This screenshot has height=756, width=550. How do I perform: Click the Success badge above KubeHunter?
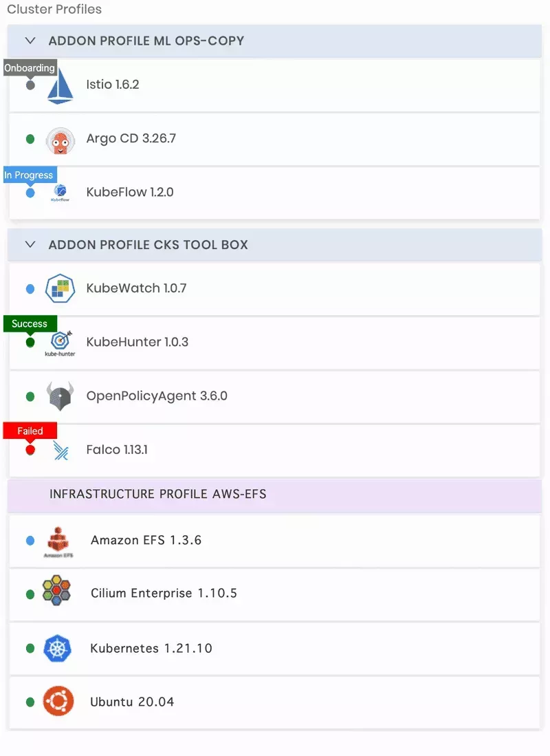tap(30, 323)
